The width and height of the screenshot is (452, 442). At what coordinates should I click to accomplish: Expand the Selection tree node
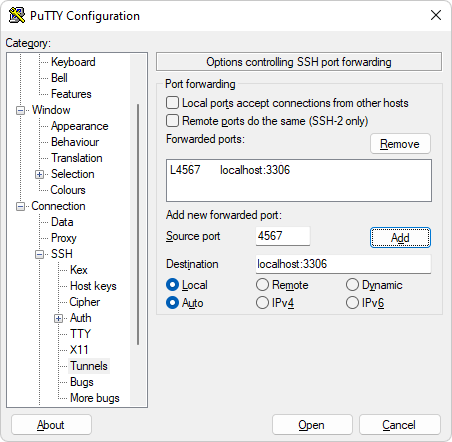pyautogui.click(x=39, y=174)
